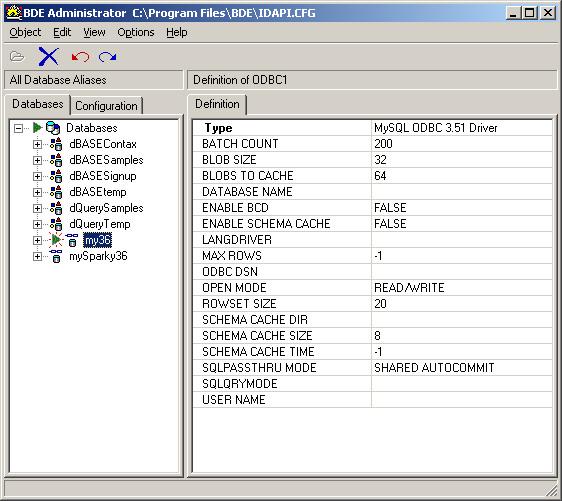
Task: Switch to the Configuration tab
Action: click(x=106, y=106)
